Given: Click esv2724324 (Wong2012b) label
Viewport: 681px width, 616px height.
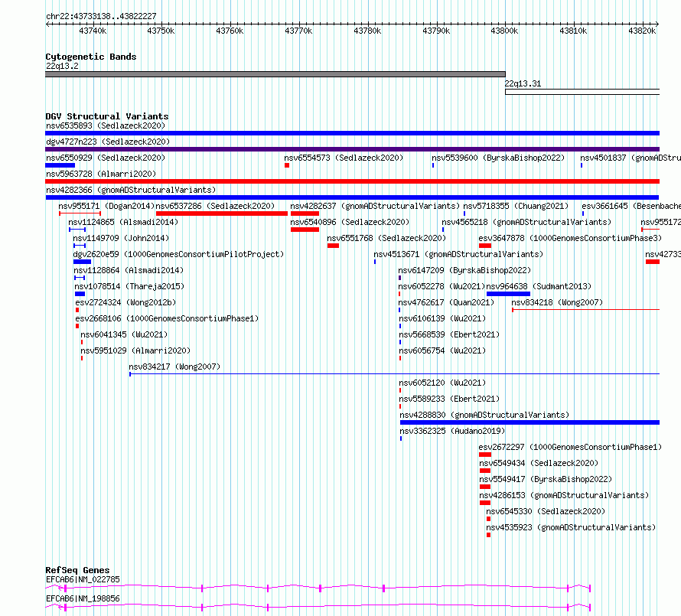Looking at the screenshot, I should [x=125, y=303].
